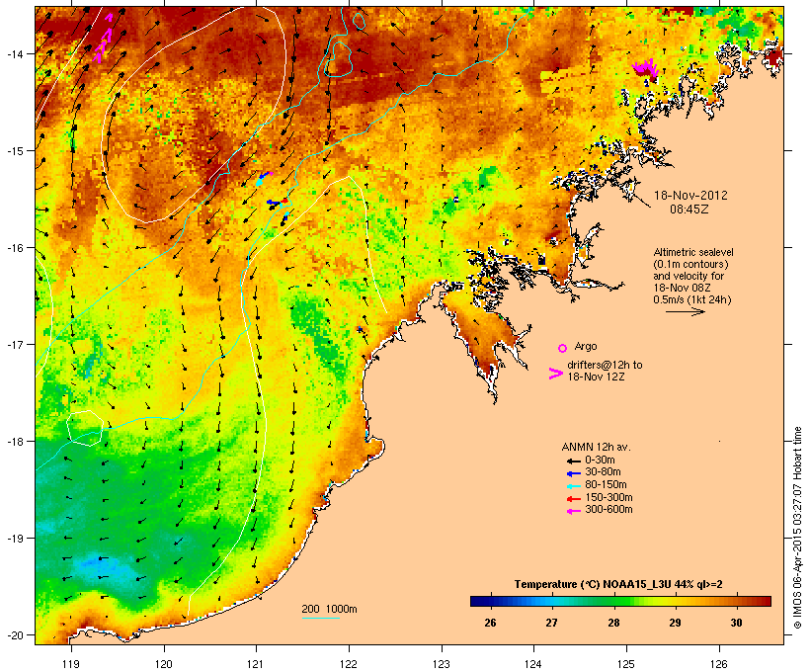
Task: Click the small white closed contour near -18
Action: (85, 428)
